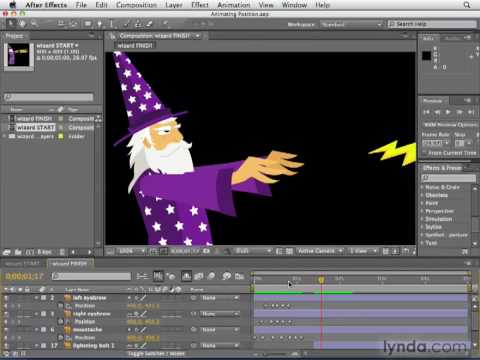Switch to the wizard START timeline tab
The image size is (480, 360).
point(23,264)
